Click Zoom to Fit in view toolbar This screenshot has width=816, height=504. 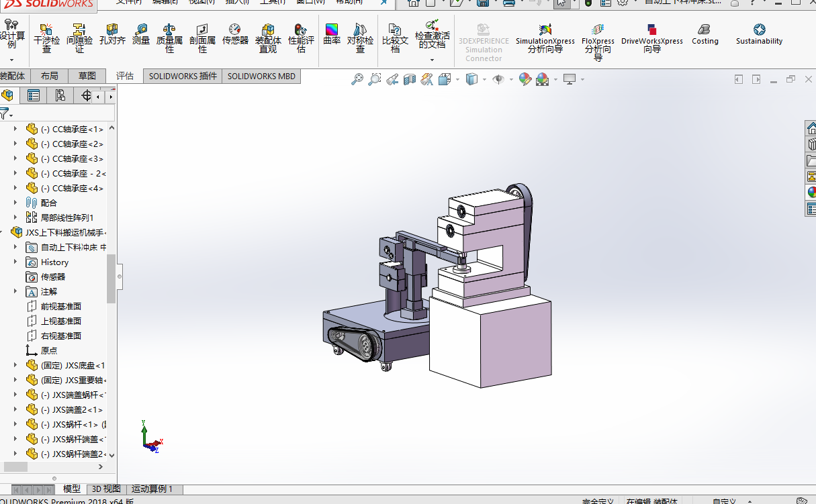(x=357, y=79)
